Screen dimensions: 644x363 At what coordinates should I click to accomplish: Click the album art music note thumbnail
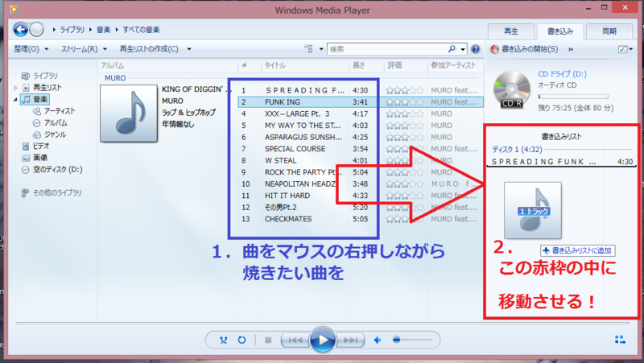[129, 113]
